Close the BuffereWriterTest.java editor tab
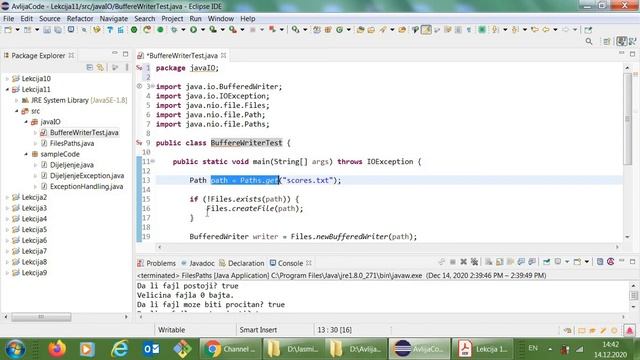This screenshot has width=640, height=360. 223,55
